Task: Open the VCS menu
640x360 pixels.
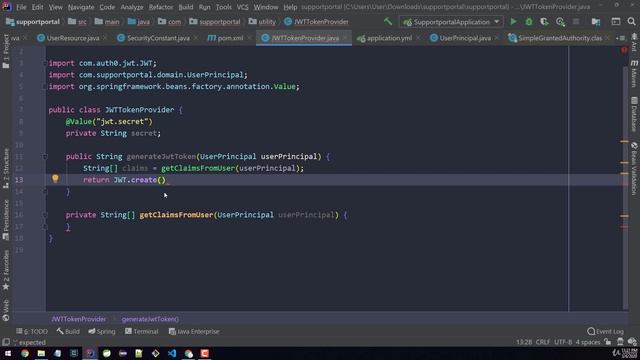Action: 242,7
